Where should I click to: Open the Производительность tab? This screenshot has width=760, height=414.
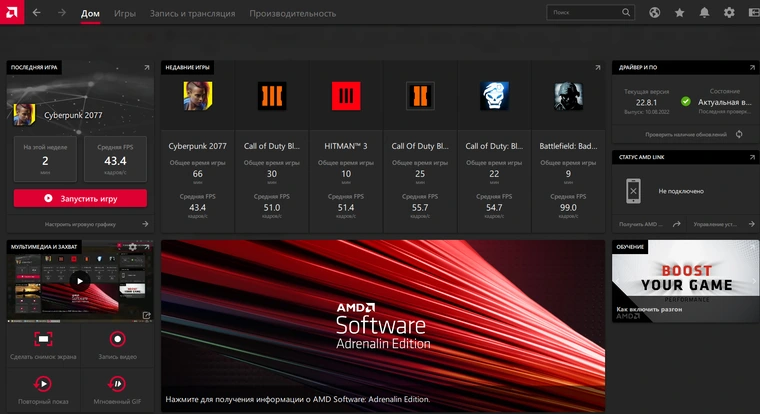coord(292,14)
